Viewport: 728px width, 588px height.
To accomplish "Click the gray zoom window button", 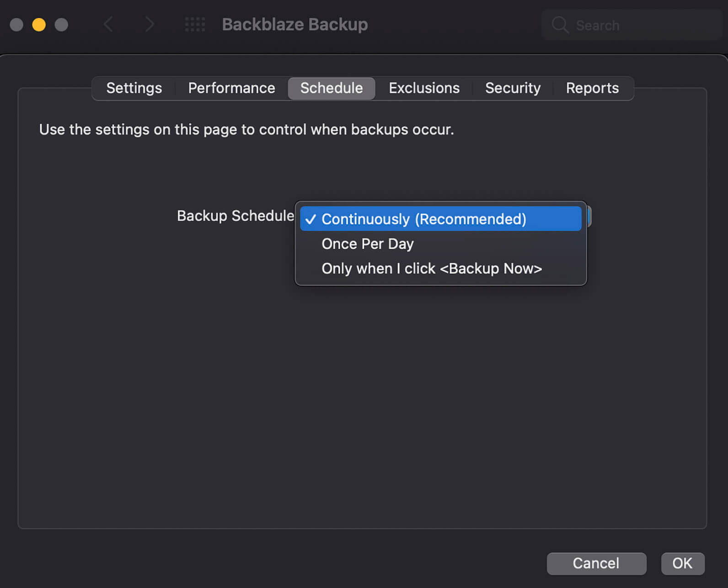I will tap(61, 25).
